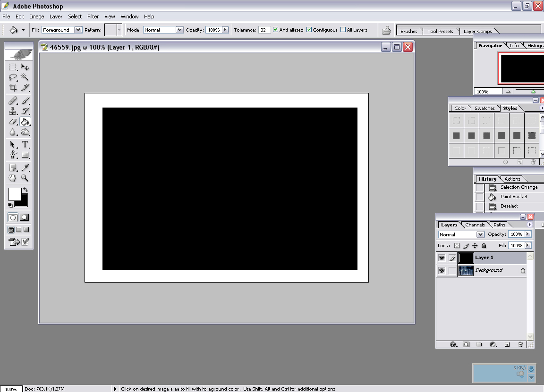Delete layer using Layers panel trash icon
Screen dimensions: 544x392
tap(520, 345)
